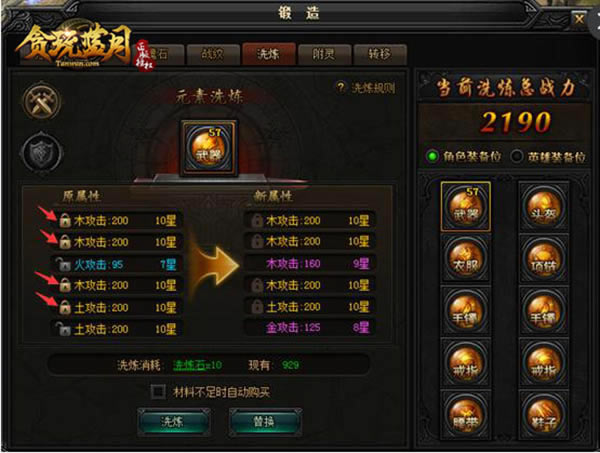The width and height of the screenshot is (600, 453).
Task: Unlock the first 木攻击:200 original attribute
Action: [x=65, y=220]
